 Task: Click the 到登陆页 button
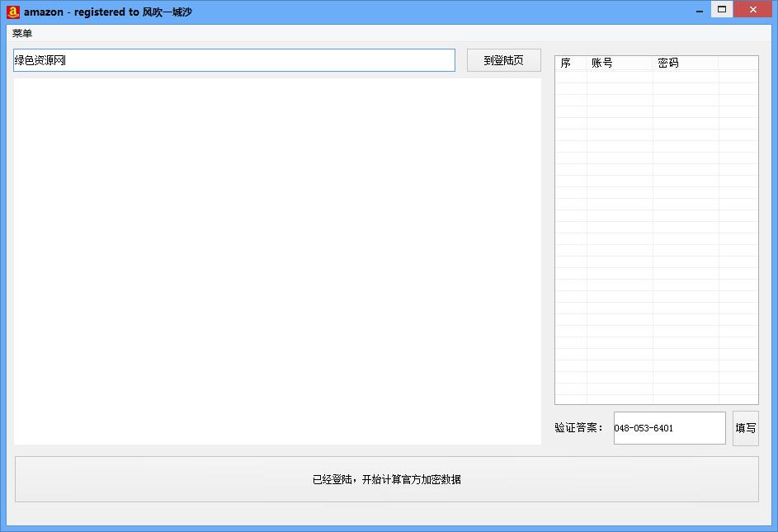(503, 59)
